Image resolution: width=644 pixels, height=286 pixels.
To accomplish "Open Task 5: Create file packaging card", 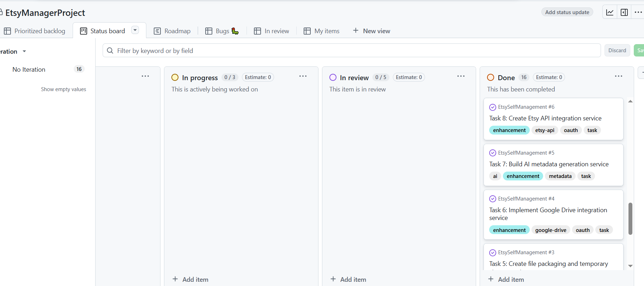I will 548,264.
